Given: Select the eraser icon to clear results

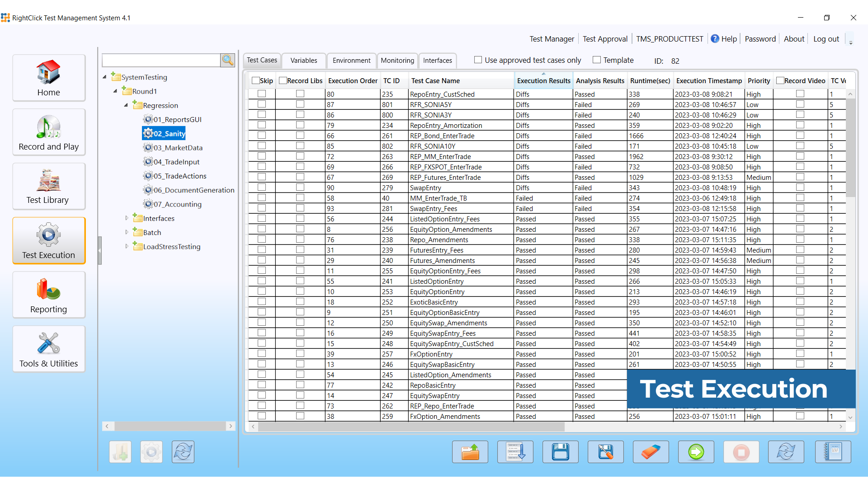Looking at the screenshot, I should pos(651,452).
